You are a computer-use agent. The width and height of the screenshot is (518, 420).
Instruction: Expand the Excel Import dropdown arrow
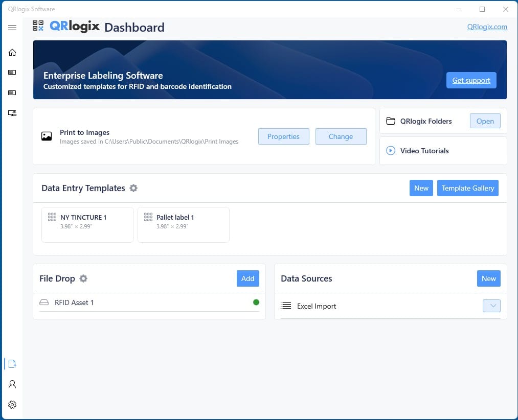pyautogui.click(x=491, y=306)
